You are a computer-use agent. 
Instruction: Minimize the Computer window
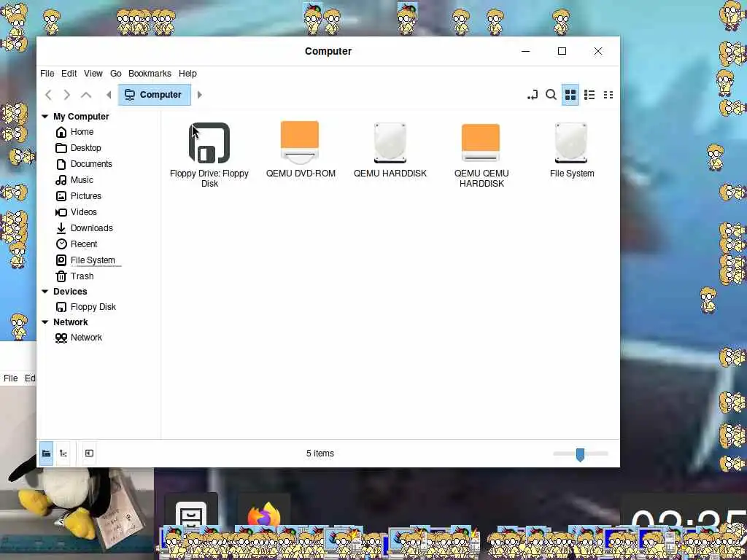tap(526, 51)
